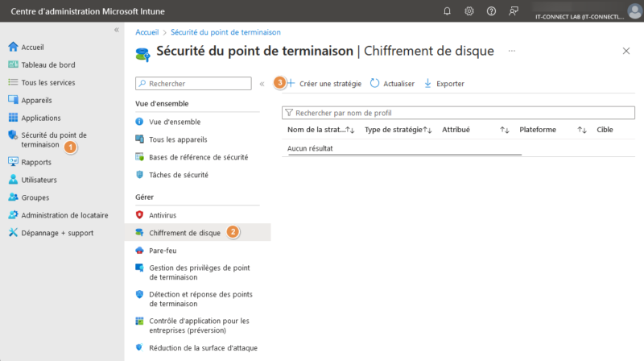Click the Exporter button
644x361 pixels.
coord(444,84)
